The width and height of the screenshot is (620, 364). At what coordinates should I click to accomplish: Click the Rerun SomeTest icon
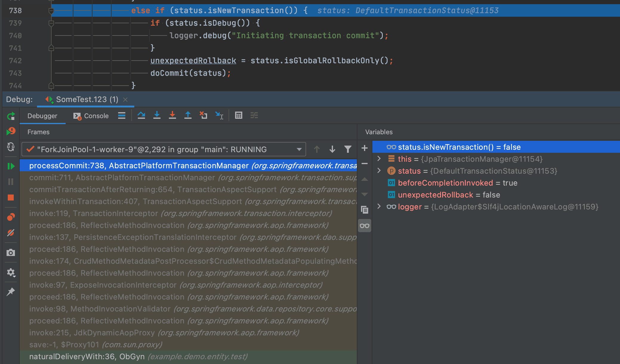point(11,116)
